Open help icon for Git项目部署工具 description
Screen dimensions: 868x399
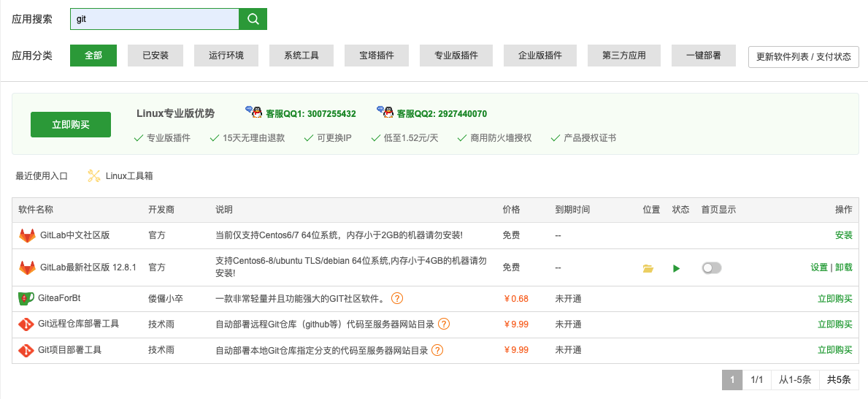tap(437, 350)
